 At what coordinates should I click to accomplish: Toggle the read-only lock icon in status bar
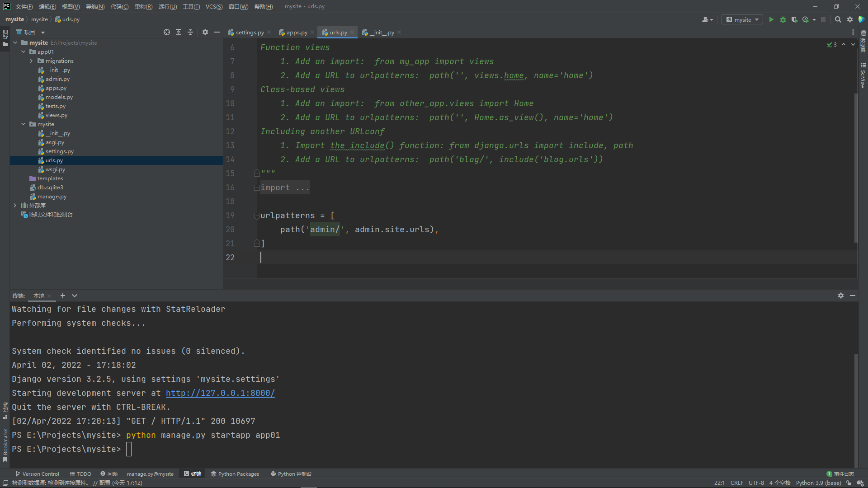(849, 483)
